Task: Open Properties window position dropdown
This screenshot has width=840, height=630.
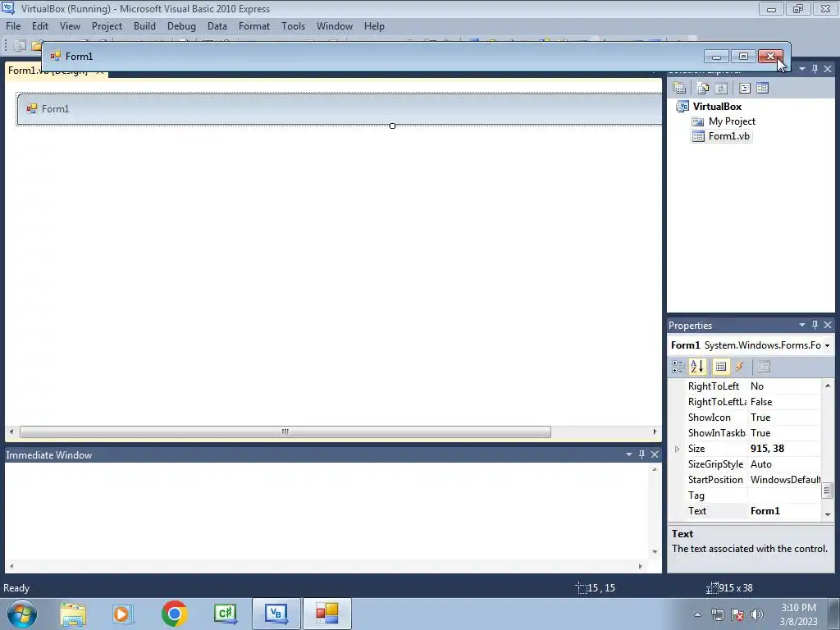Action: click(802, 325)
